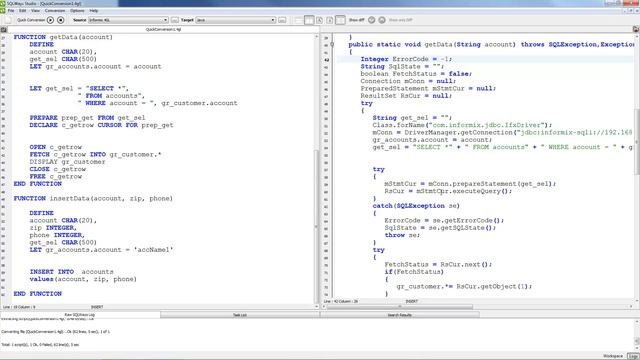Click the layout icon before Show diff
This screenshot has width=640, height=360.
click(x=340, y=20)
